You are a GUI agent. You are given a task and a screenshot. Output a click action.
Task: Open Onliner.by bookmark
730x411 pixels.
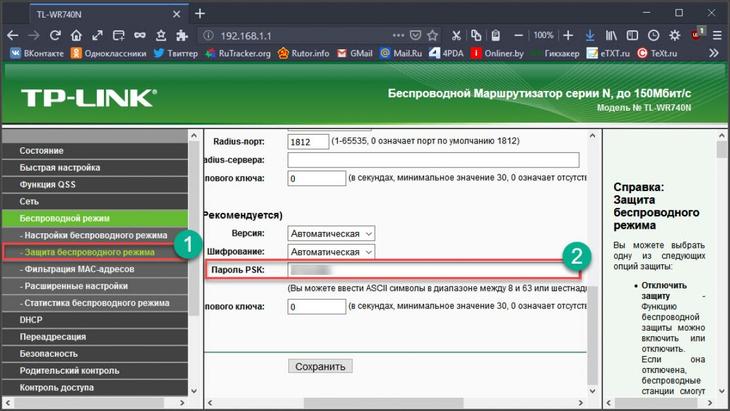(x=497, y=53)
